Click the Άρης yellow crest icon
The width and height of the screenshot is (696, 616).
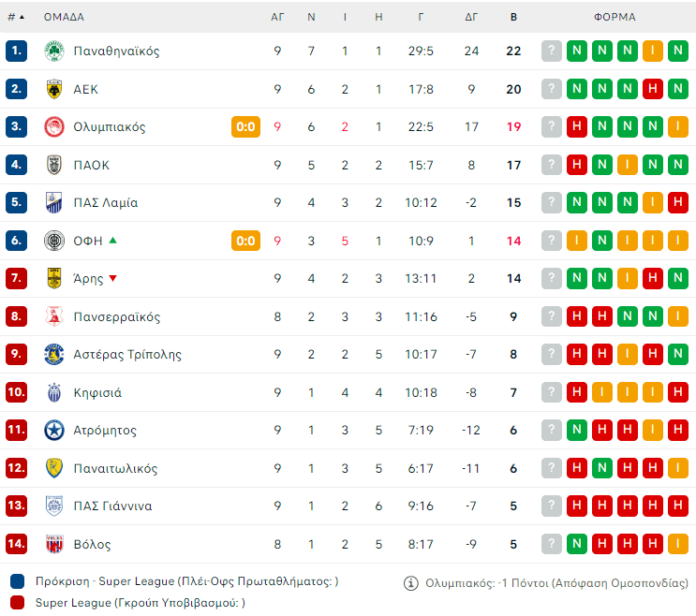(x=53, y=278)
